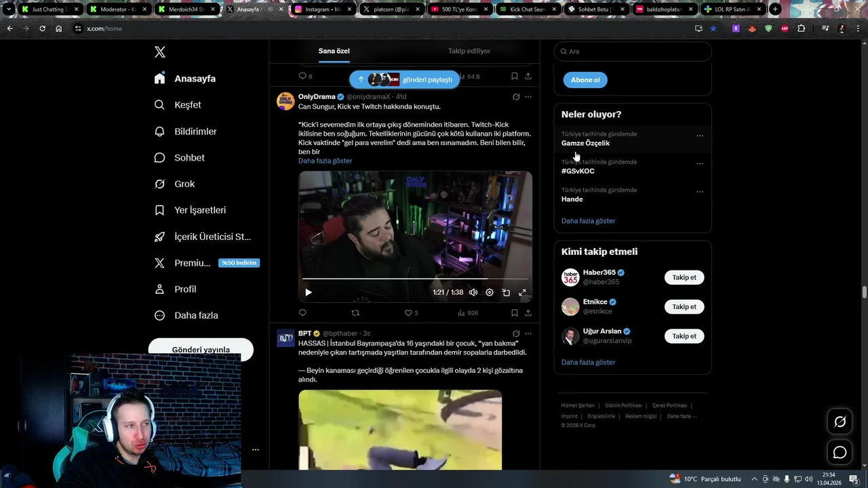Follow Haber365 with Takip et

coord(684,277)
